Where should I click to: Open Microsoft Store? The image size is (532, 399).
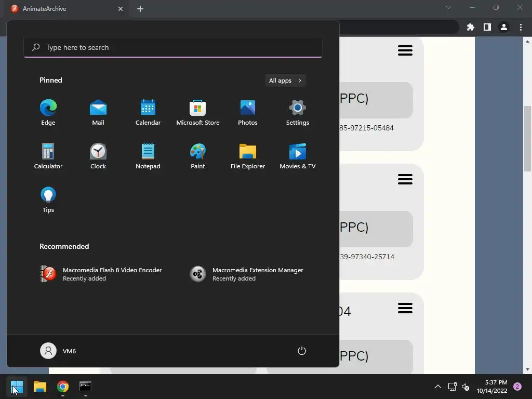[x=198, y=113]
